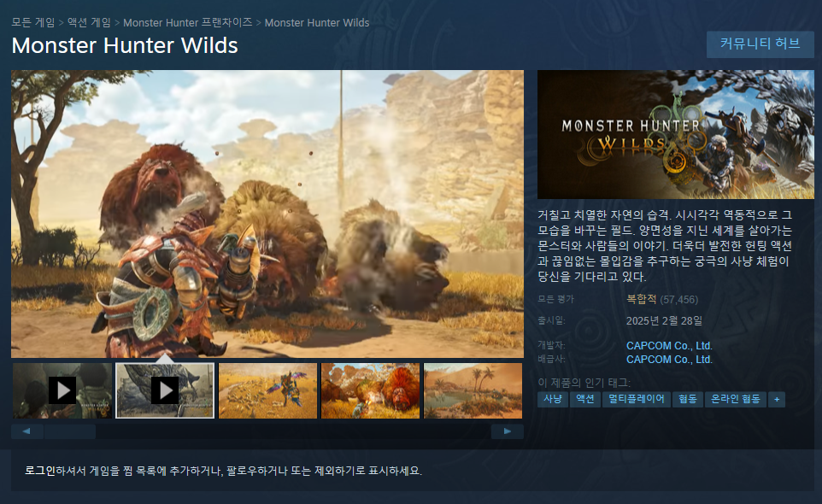Open the 커뮤니티 허브 button
822x504 pixels.
(x=760, y=44)
